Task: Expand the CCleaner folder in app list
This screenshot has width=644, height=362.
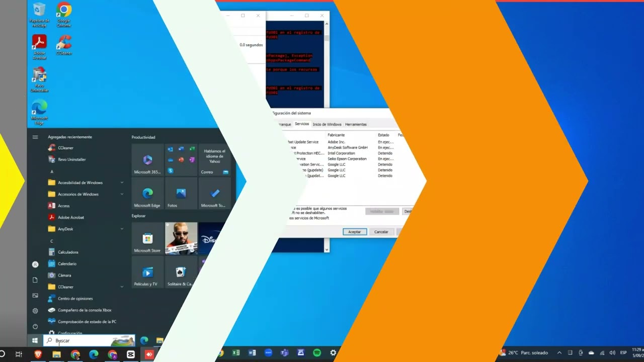Action: point(86,287)
